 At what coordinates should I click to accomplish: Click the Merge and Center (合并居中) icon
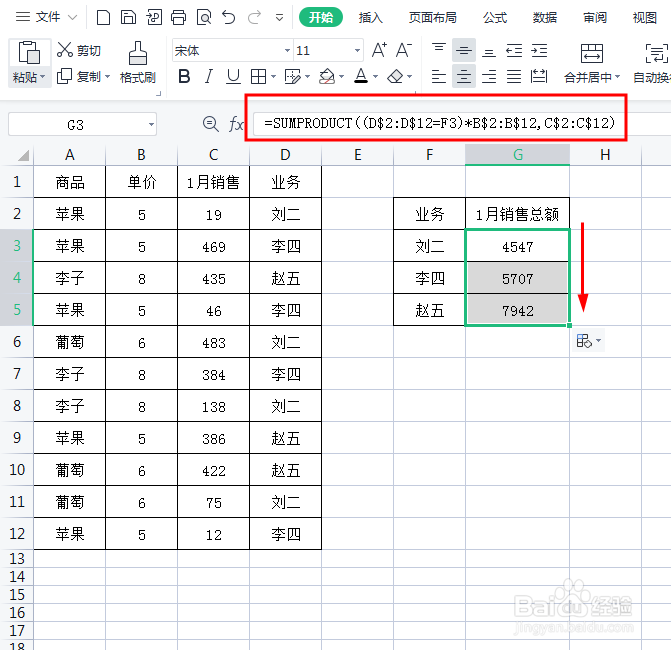[592, 53]
